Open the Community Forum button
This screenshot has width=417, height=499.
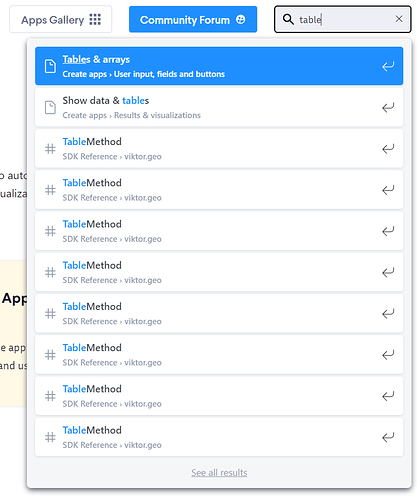(x=193, y=19)
